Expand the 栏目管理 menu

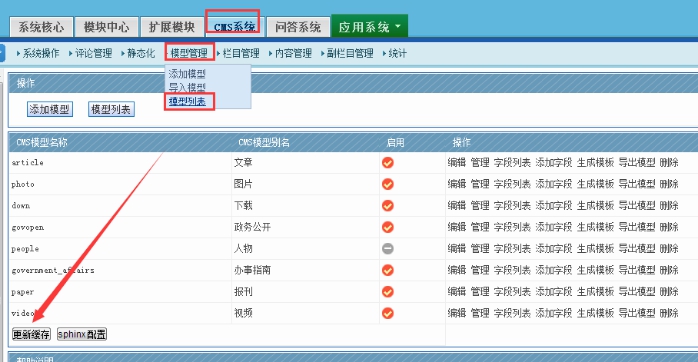click(241, 53)
